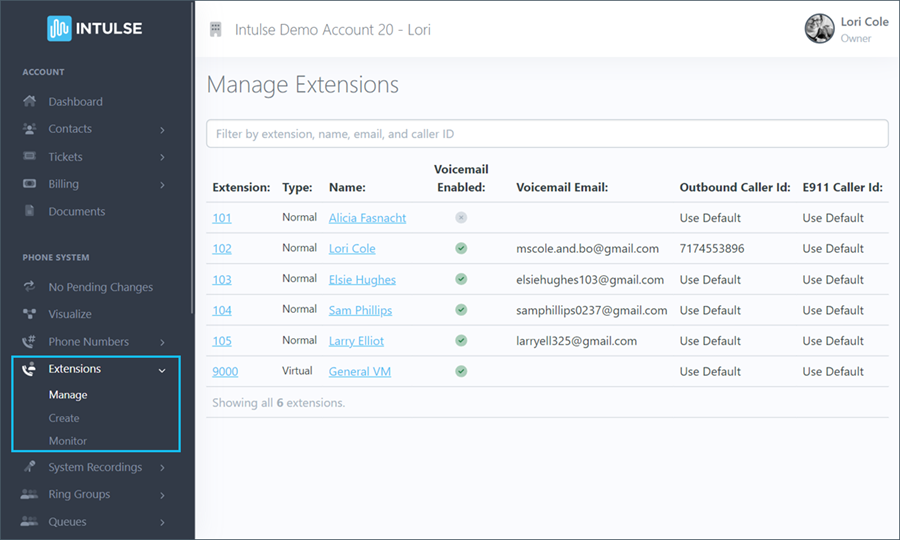Open Larry Elliot name link

click(x=356, y=341)
